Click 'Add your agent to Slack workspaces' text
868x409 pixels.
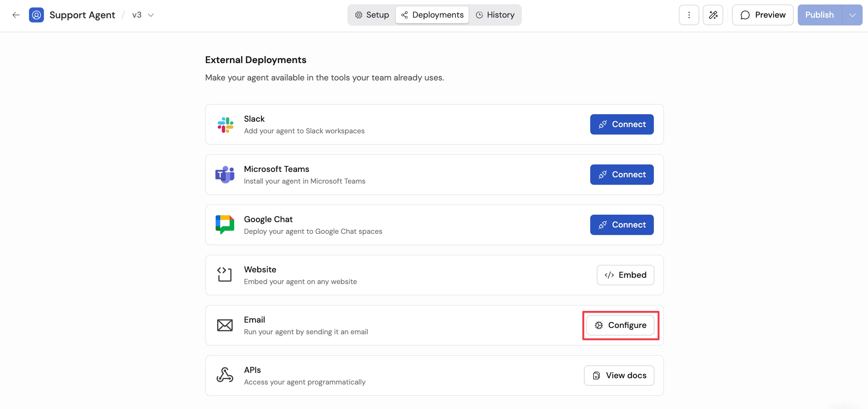[x=304, y=131]
